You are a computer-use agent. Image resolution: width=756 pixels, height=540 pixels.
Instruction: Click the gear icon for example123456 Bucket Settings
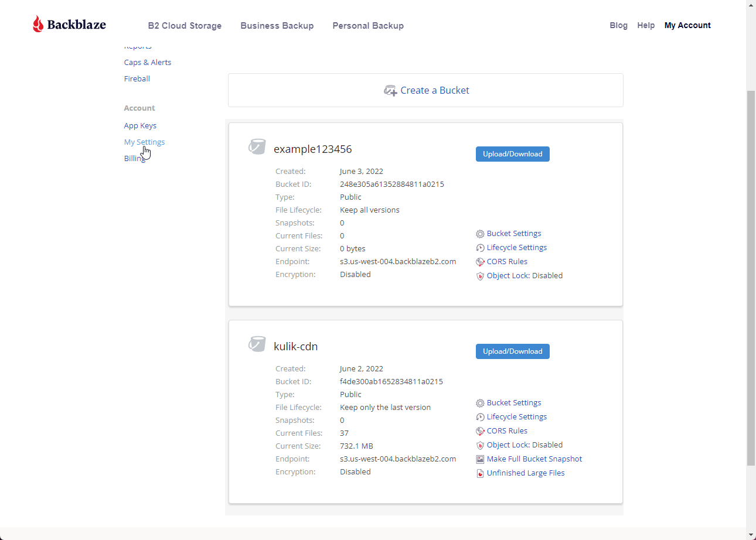pyautogui.click(x=480, y=234)
